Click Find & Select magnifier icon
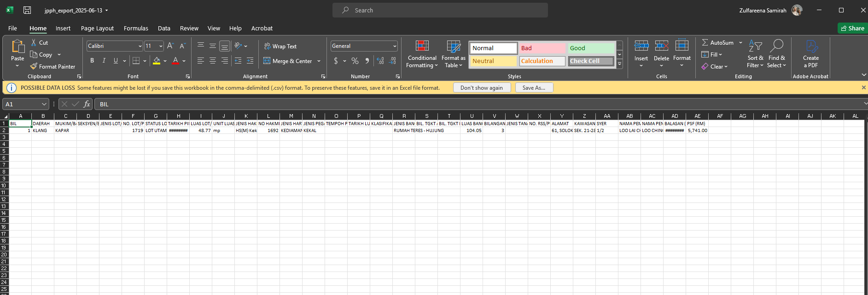The height and width of the screenshot is (295, 868). point(776,46)
